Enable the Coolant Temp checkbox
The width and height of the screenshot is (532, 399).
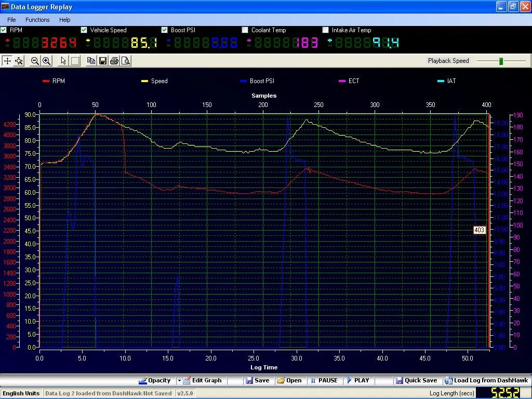point(245,30)
